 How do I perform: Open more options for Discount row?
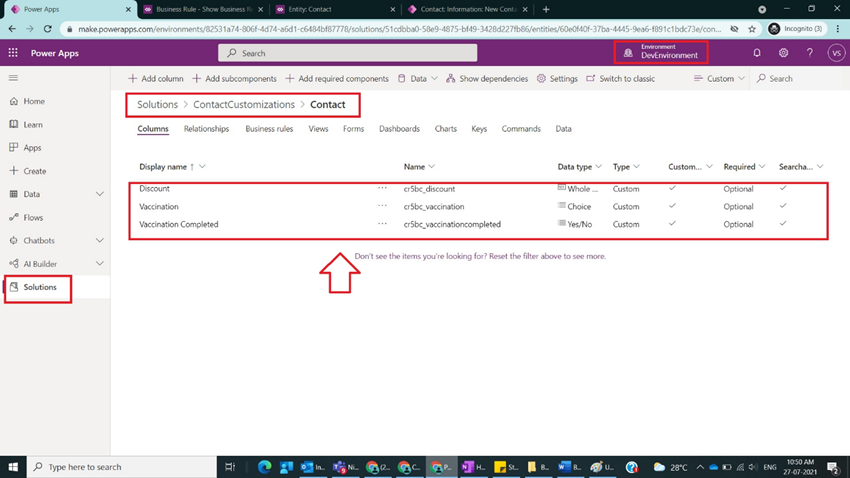coord(382,188)
